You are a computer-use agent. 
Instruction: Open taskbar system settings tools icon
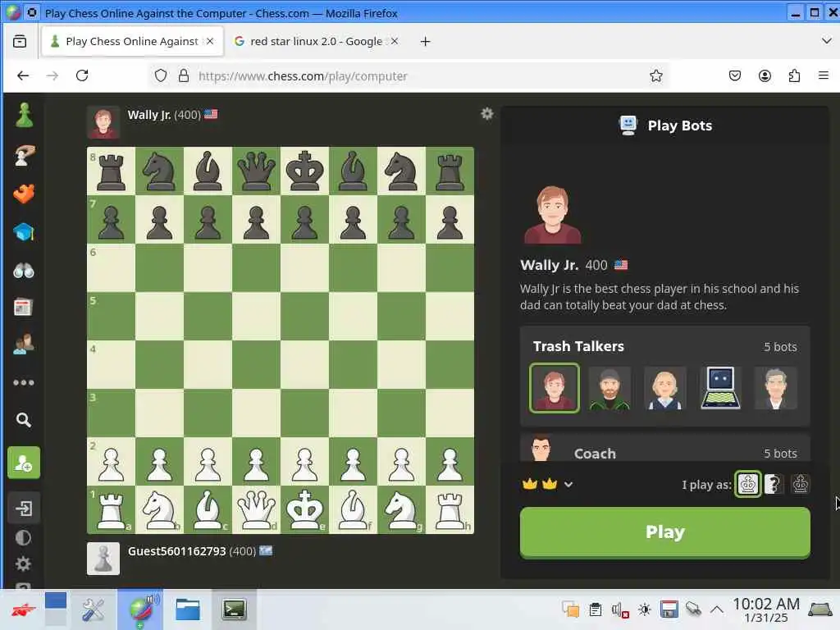coord(94,609)
